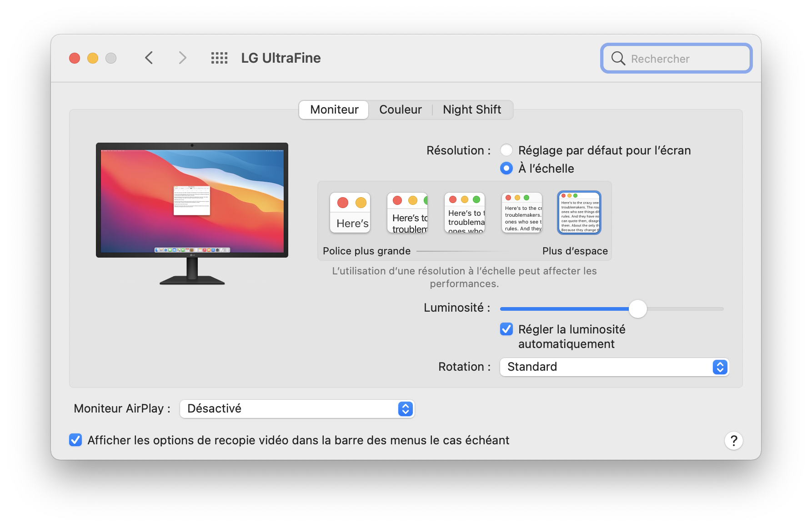Choose the middle scaled resolution thumbnail

pos(465,213)
